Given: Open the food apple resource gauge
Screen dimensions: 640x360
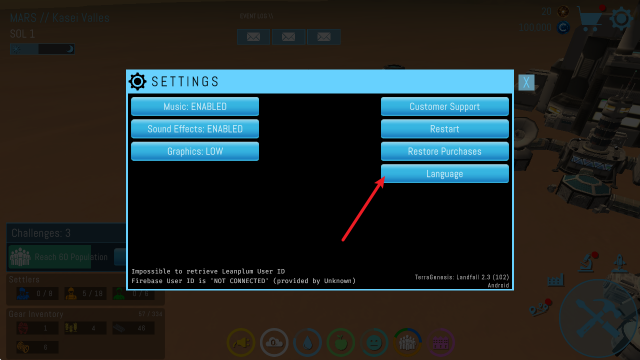Looking at the screenshot, I should [340, 342].
